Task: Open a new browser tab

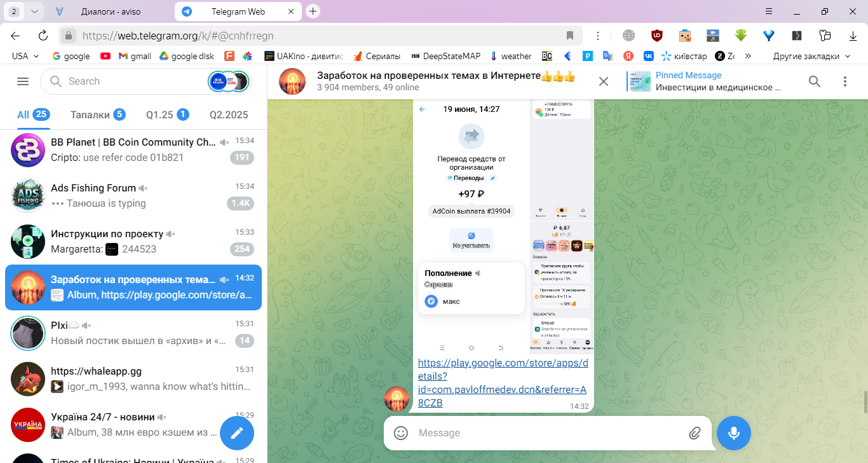Action: point(313,11)
